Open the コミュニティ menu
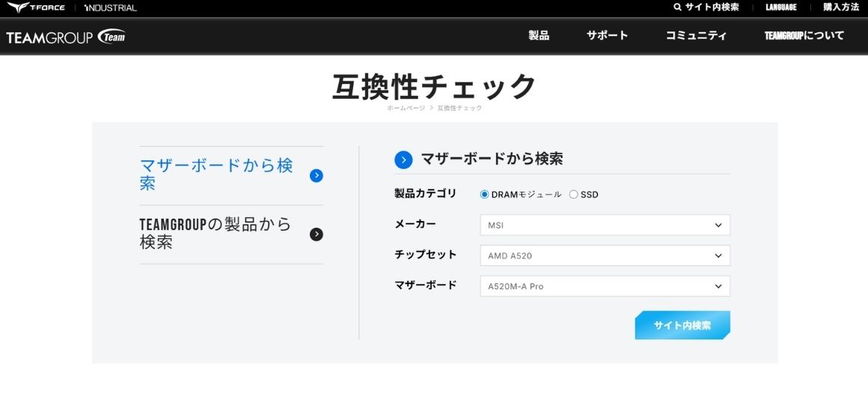Screen dimensions: 868x412 (x=697, y=35)
